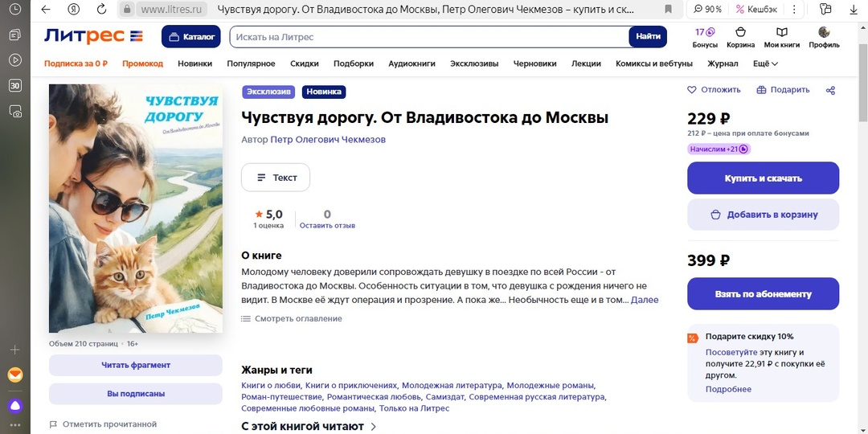This screenshot has width=868, height=434.
Task: Go to Эксклюзивы section
Action: tap(474, 63)
